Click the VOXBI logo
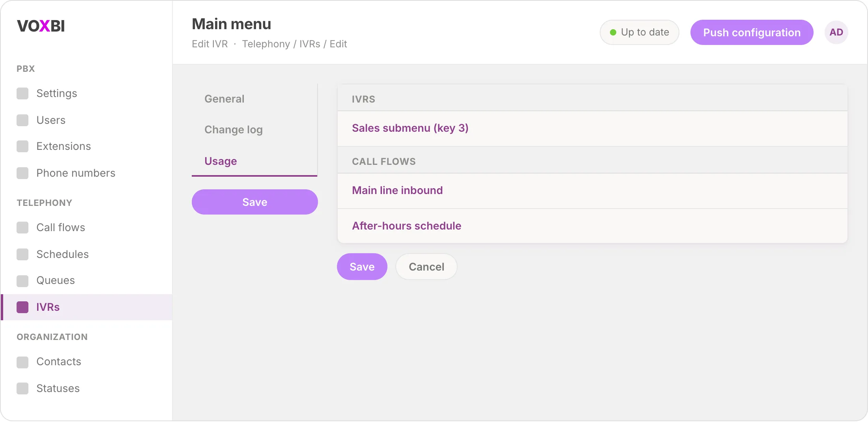This screenshot has height=422, width=868. tap(41, 26)
